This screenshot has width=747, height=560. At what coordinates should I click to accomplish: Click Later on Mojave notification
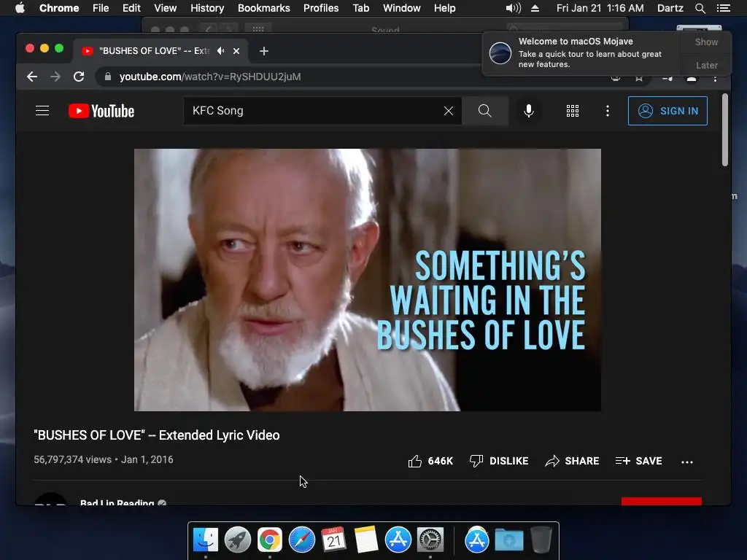click(x=706, y=65)
